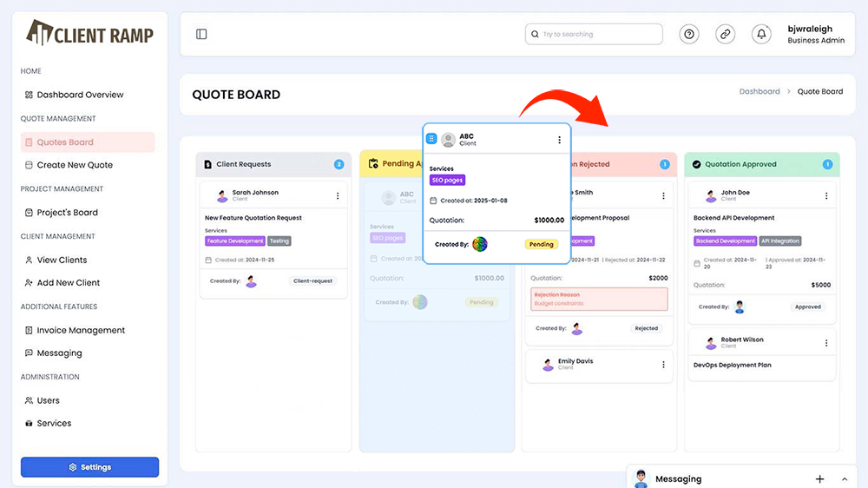Image resolution: width=868 pixels, height=488 pixels.
Task: Open Emily Davis card options menu
Action: (x=663, y=365)
